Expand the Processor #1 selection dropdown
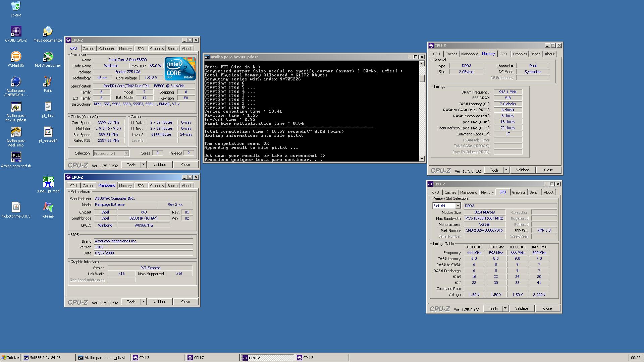The image size is (644, 362). click(x=126, y=154)
